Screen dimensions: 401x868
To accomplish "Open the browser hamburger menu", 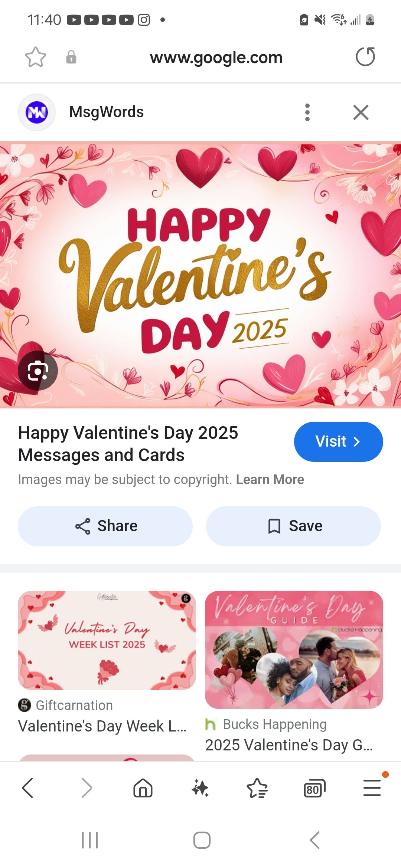I will [372, 788].
